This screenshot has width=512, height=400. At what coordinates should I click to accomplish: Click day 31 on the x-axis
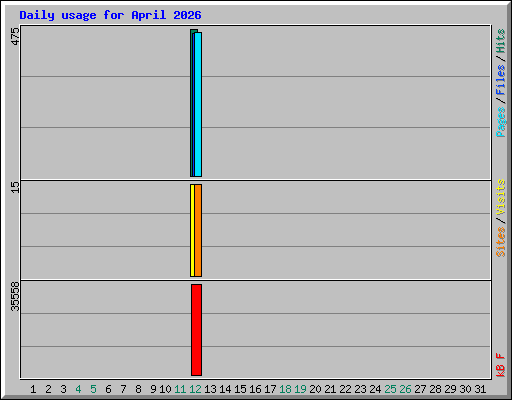click(x=480, y=389)
